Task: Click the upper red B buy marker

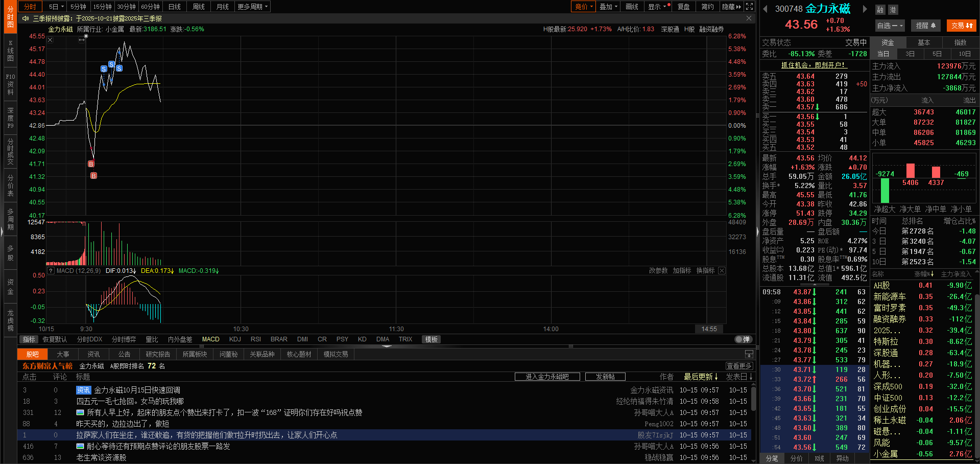Action: coord(91,164)
